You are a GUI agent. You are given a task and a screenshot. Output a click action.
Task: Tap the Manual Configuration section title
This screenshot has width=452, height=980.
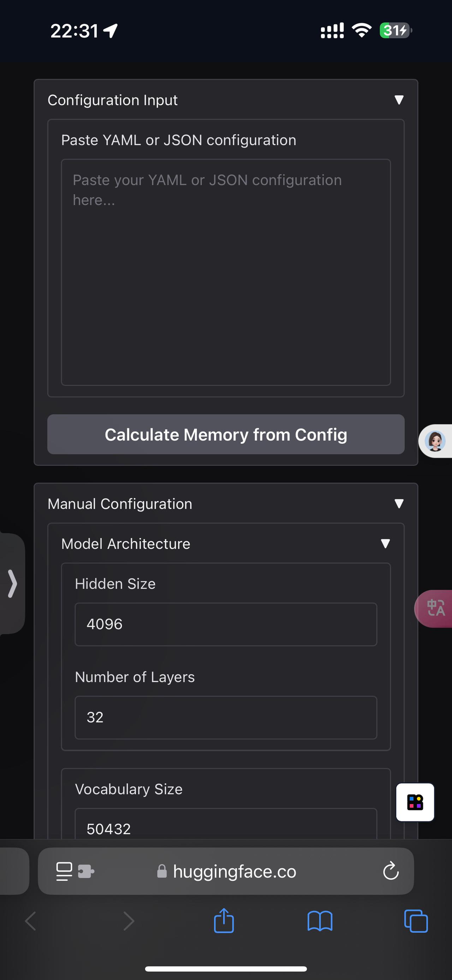[x=120, y=504]
